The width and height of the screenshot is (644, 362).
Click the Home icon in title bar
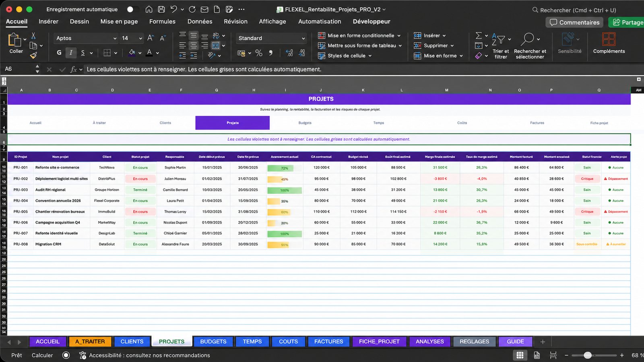[149, 9]
